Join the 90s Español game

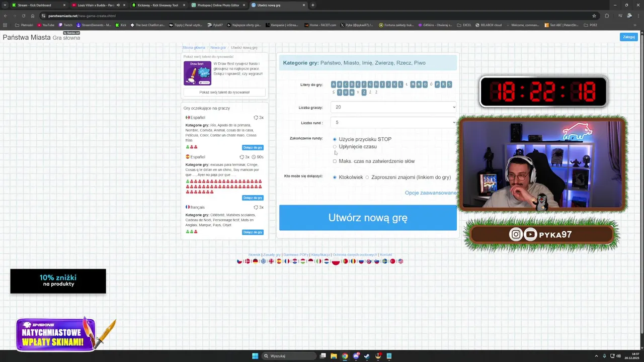pos(253,198)
